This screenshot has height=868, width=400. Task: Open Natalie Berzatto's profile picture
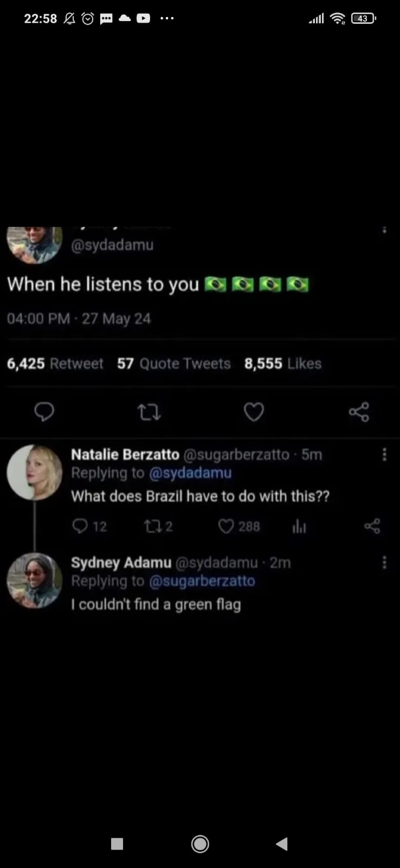pos(35,473)
